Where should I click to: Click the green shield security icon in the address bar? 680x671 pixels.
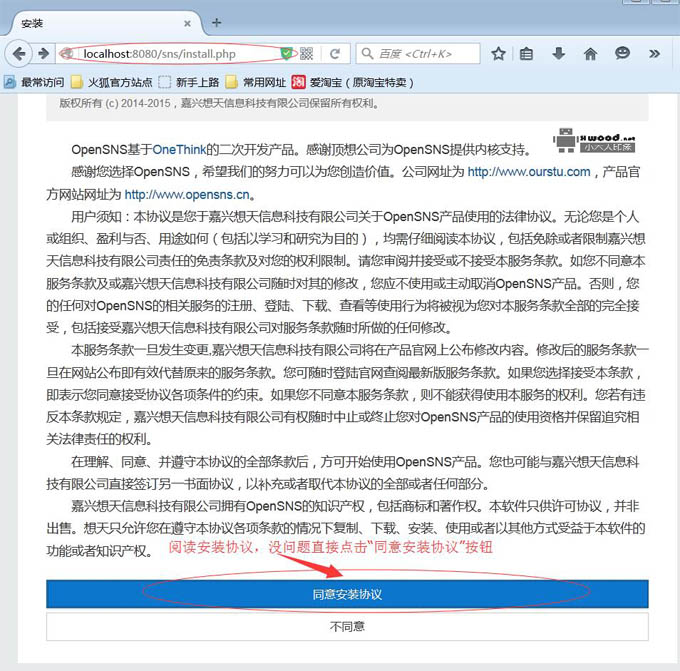pos(286,54)
